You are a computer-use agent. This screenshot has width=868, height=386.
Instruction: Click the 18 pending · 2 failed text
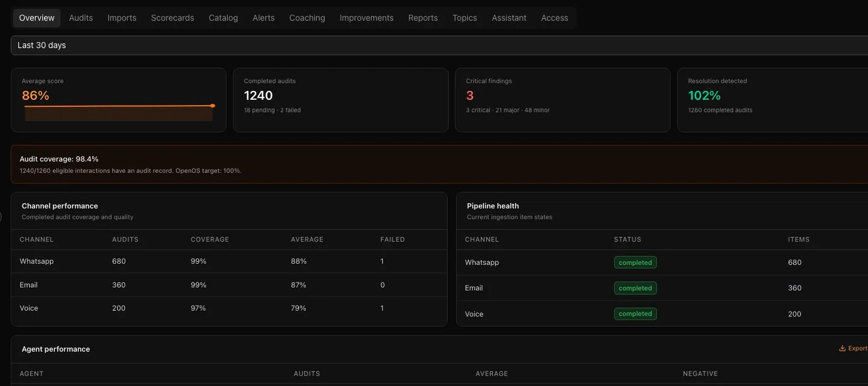pyautogui.click(x=272, y=110)
